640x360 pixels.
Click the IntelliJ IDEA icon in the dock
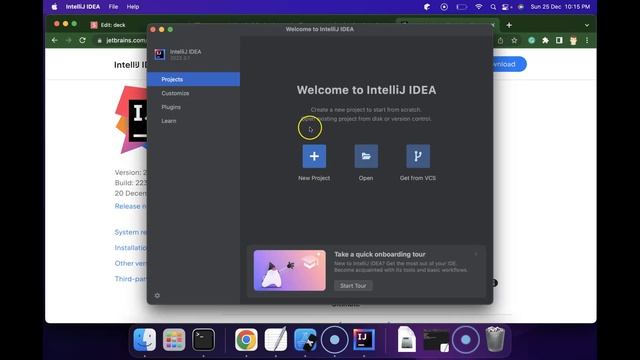(x=364, y=340)
